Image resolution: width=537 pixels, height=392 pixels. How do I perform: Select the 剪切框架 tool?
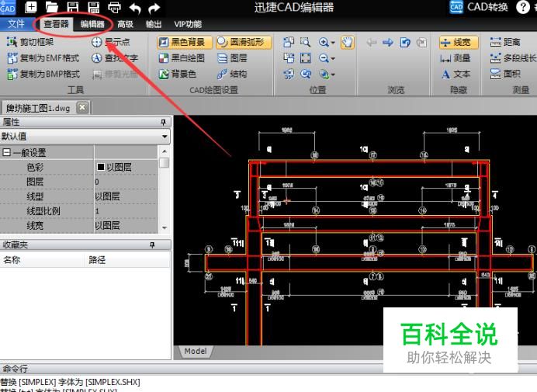30,42
